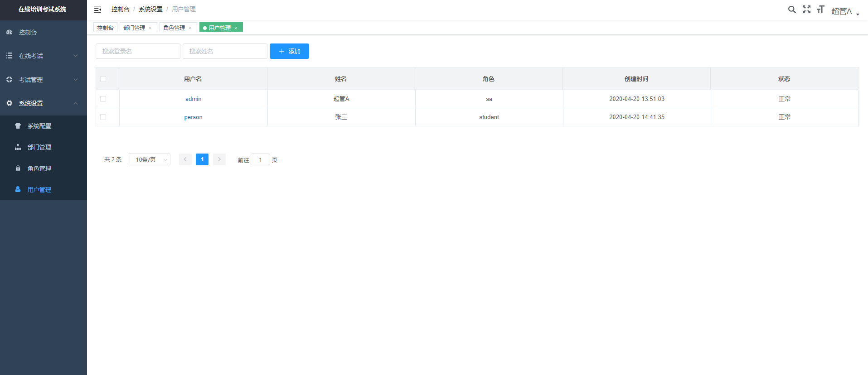Click the 角色 column header
This screenshot has width=868, height=375.
click(x=489, y=79)
